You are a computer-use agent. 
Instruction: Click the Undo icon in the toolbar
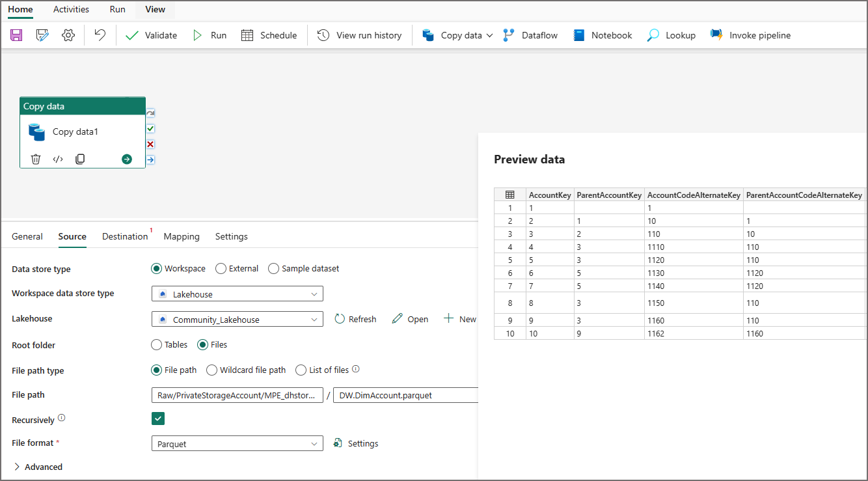(x=99, y=35)
